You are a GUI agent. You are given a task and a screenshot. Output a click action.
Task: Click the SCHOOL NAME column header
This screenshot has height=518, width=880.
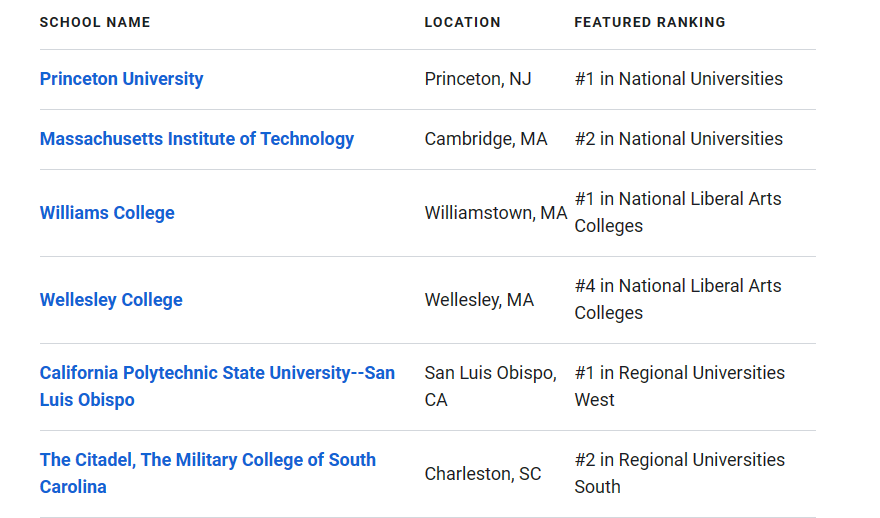click(x=95, y=22)
